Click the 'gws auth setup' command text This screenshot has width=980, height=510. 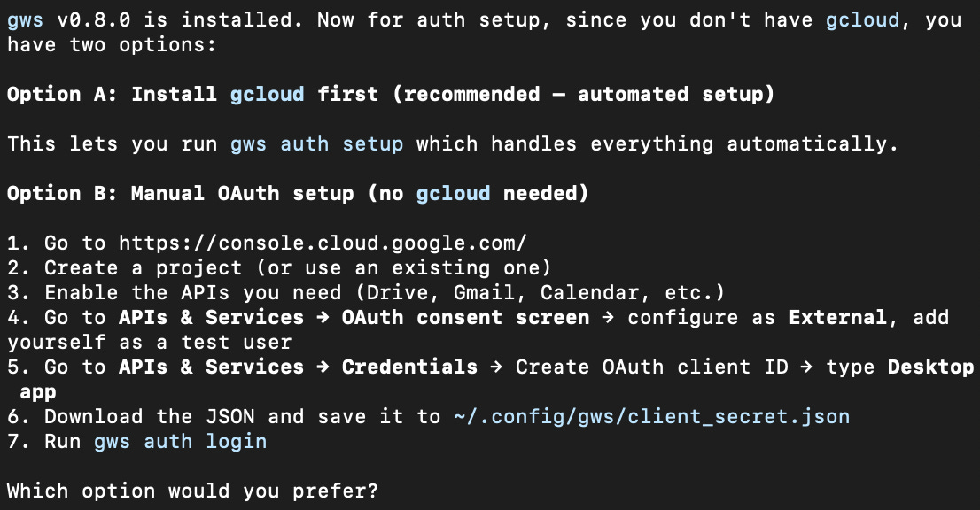click(317, 144)
